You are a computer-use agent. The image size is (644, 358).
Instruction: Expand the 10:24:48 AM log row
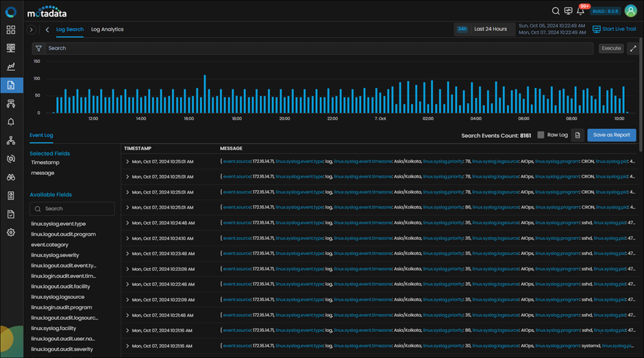click(127, 223)
